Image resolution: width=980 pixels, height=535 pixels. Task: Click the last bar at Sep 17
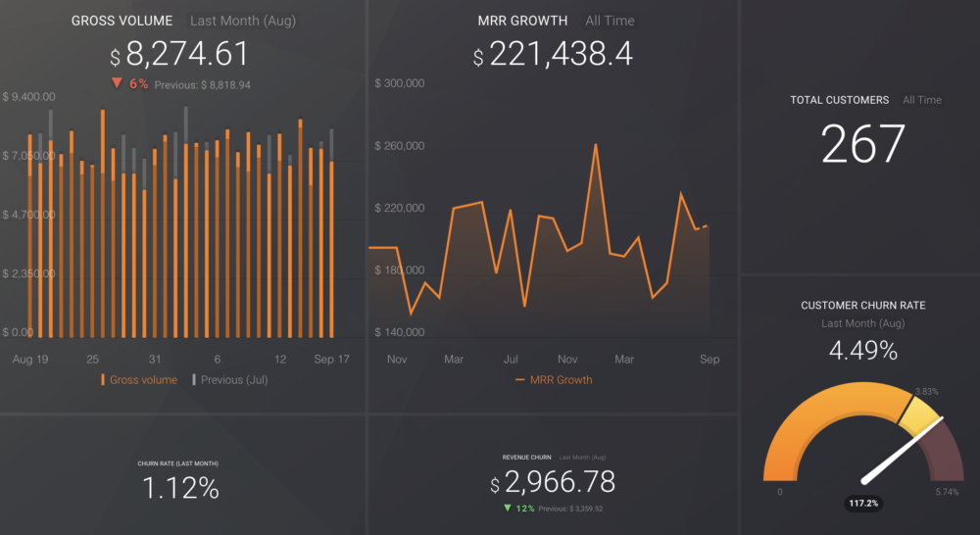(331, 250)
